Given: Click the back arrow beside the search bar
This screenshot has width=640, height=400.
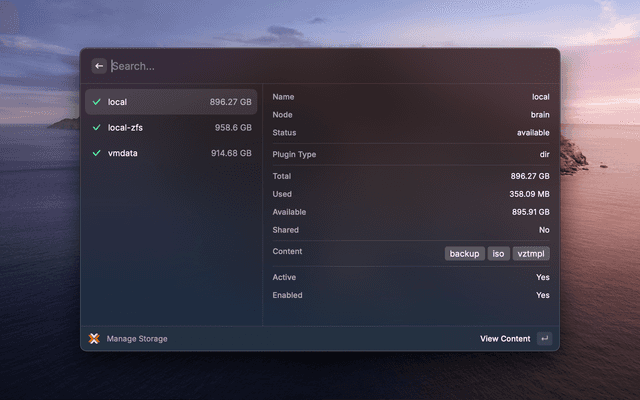Looking at the screenshot, I should [99, 66].
